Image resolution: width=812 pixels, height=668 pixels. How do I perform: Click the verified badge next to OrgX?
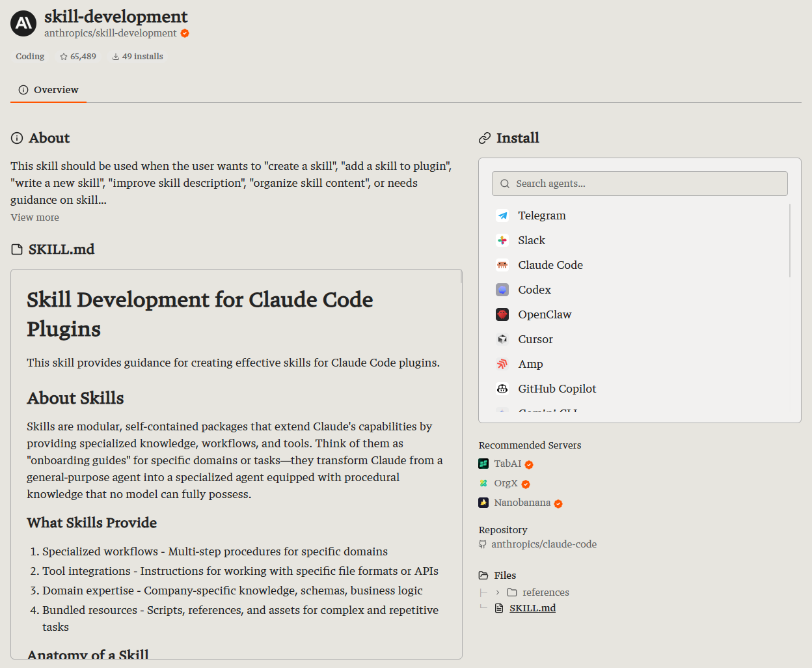(526, 484)
